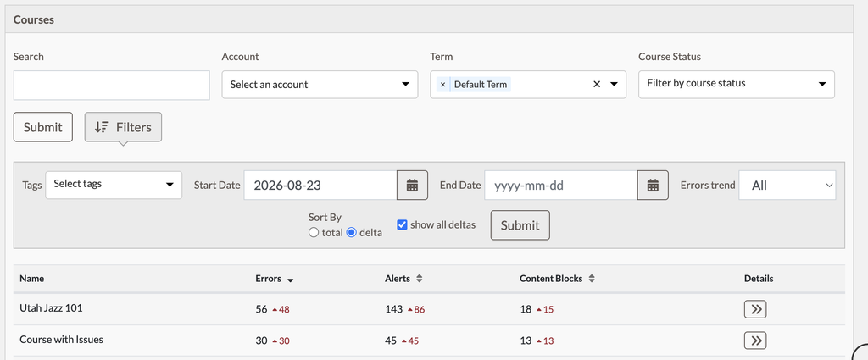This screenshot has height=360, width=868.
Task: Select the total sort radio button
Action: point(314,233)
